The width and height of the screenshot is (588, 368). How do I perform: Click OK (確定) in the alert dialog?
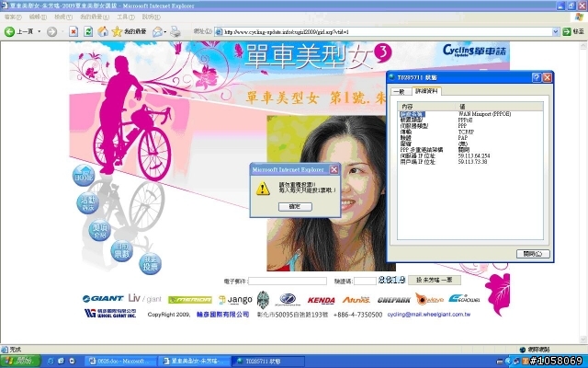[x=295, y=206]
